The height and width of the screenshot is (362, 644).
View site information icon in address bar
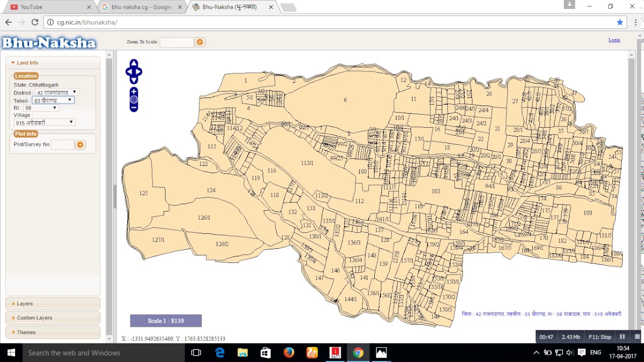[51, 22]
